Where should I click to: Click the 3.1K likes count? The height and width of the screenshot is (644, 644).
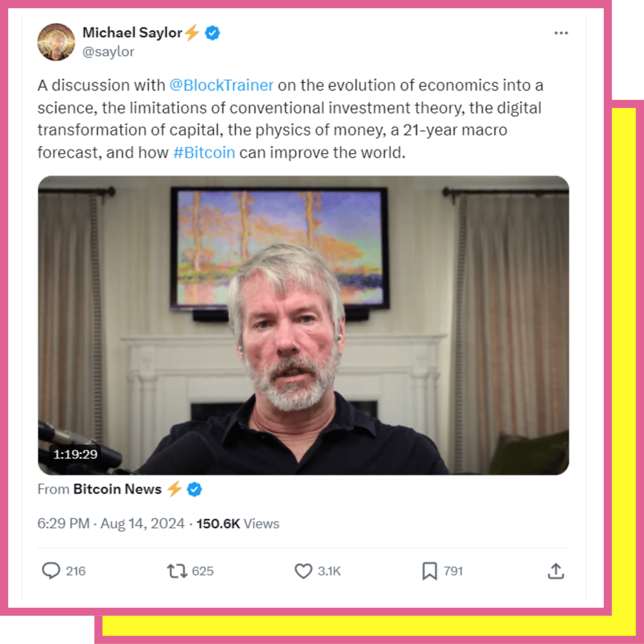[329, 571]
